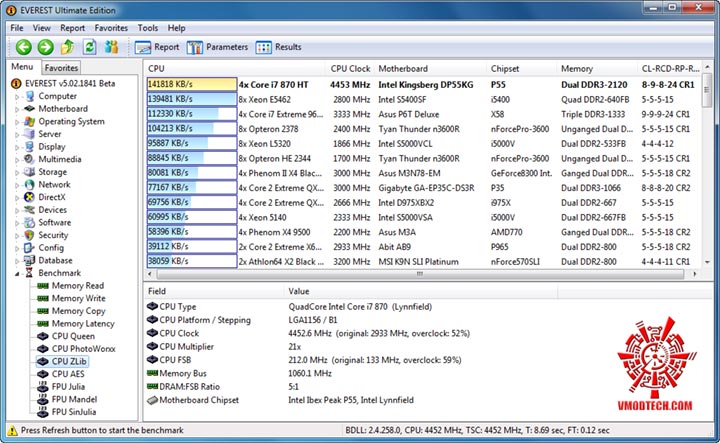Select the Network icon in tree
720x443 pixels.
29,185
